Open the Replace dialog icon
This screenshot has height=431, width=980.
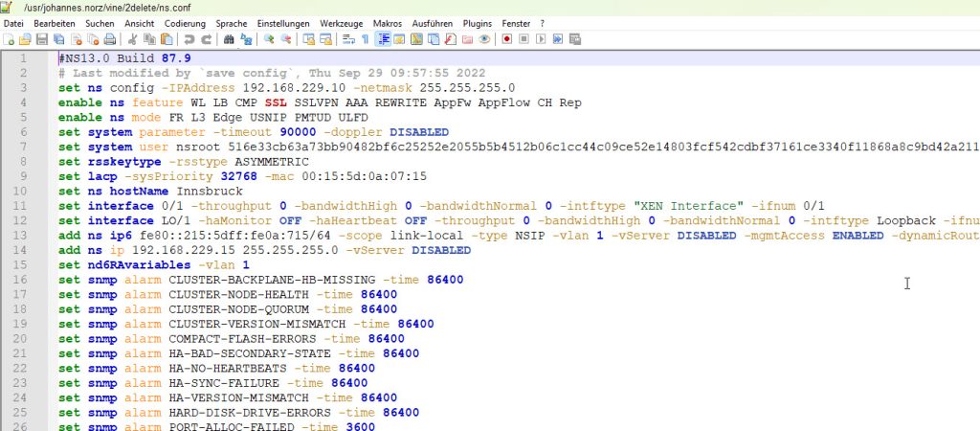pyautogui.click(x=246, y=39)
